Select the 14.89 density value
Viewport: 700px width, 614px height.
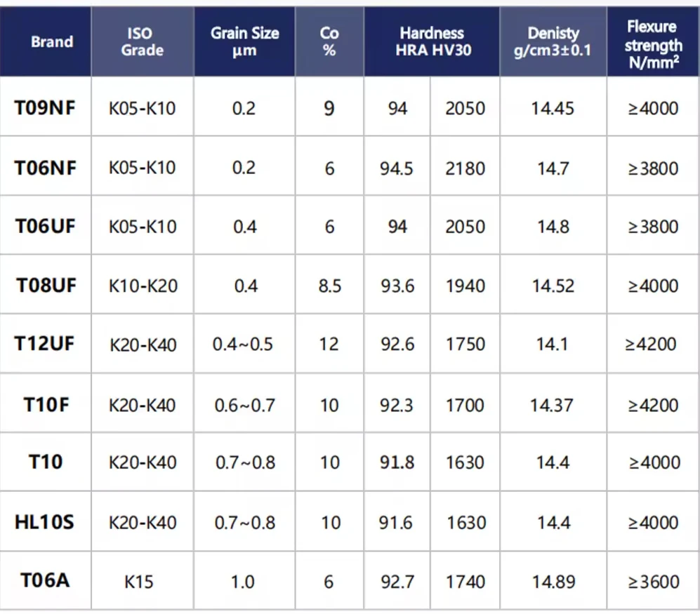(553, 582)
